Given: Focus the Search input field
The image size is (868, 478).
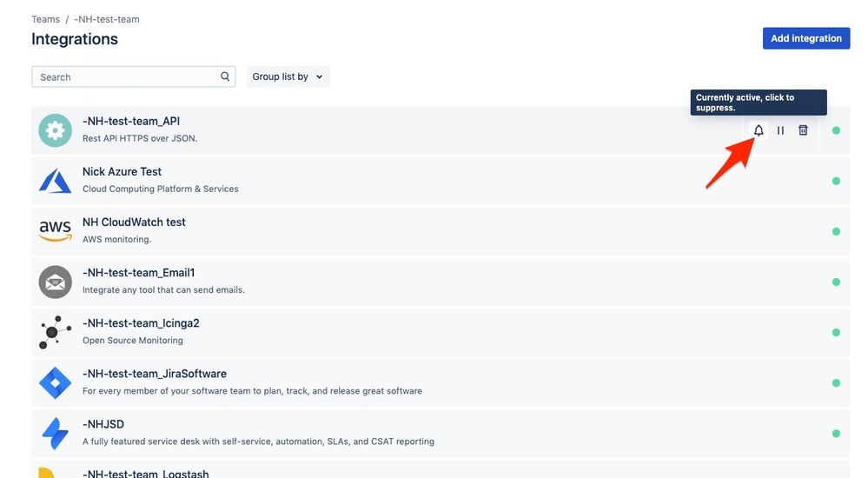Looking at the screenshot, I should pyautogui.click(x=134, y=76).
